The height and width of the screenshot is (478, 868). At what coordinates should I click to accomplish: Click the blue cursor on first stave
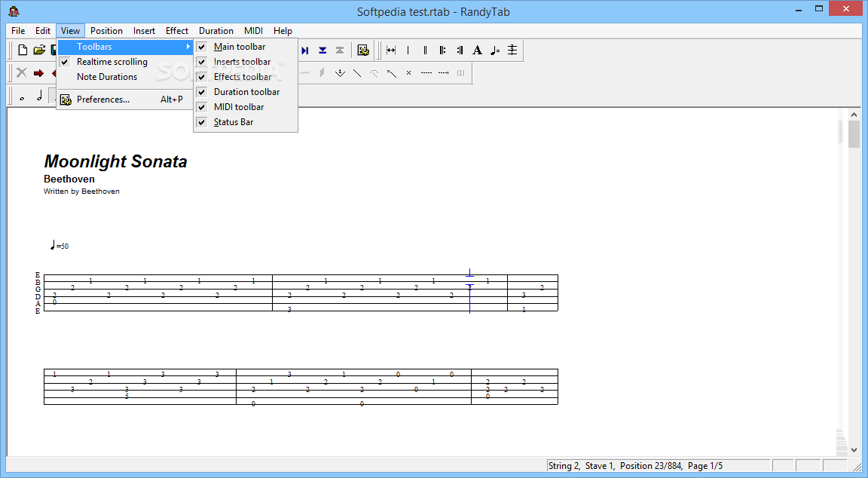pyautogui.click(x=469, y=291)
